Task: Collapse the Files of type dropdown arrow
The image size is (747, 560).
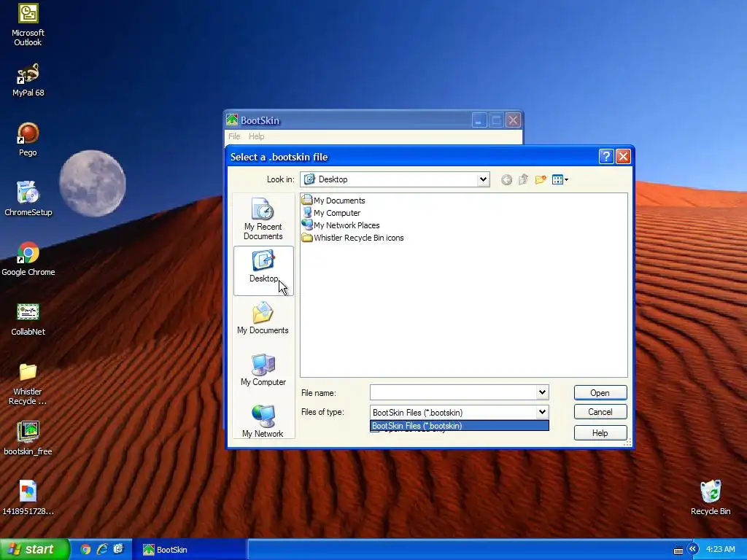Action: click(542, 412)
